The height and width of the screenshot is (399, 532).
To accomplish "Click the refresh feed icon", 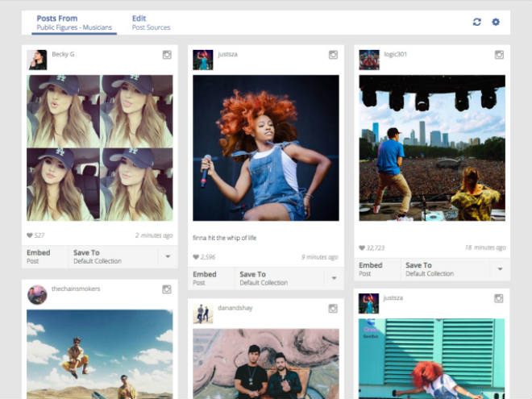I will [476, 22].
